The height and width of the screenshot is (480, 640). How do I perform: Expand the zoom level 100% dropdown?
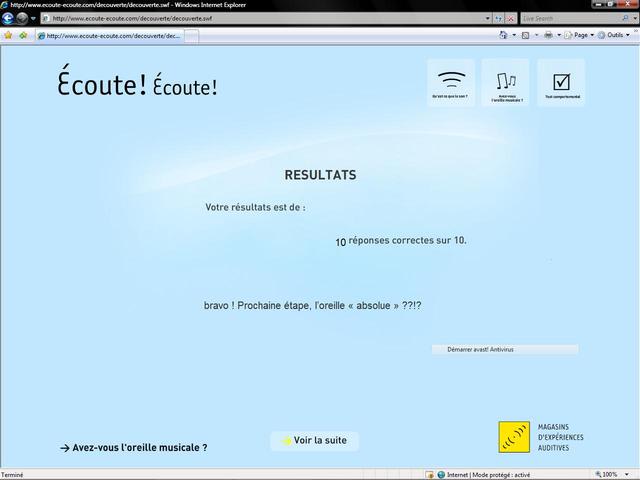point(627,475)
